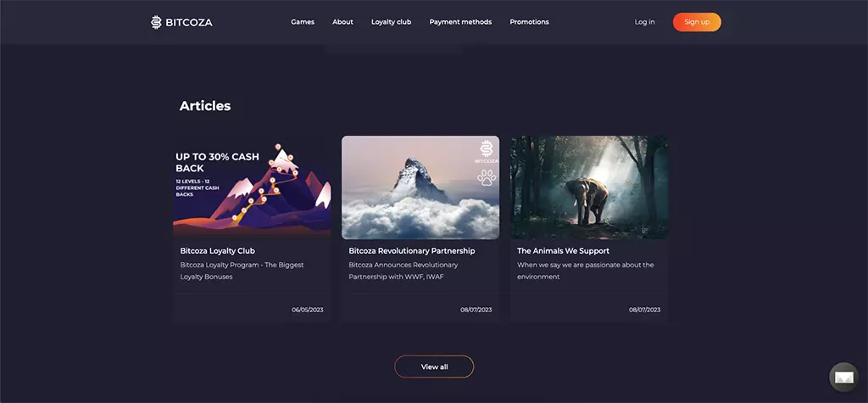Open the elephant forest article image
868x403 pixels.
pyautogui.click(x=589, y=188)
